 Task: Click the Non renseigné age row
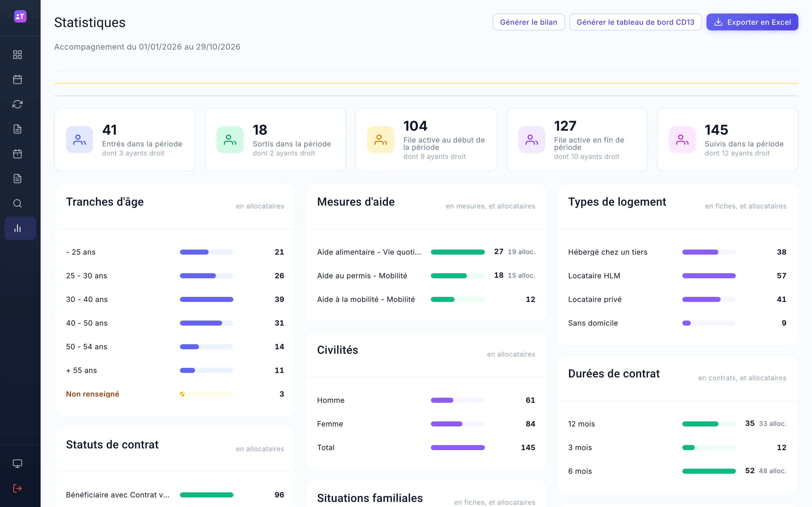[175, 394]
